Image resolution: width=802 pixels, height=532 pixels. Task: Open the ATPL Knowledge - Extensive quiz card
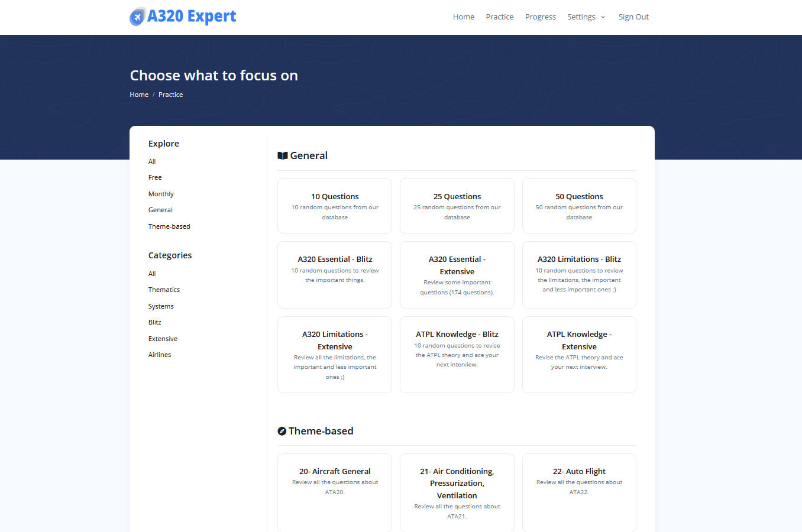(579, 355)
